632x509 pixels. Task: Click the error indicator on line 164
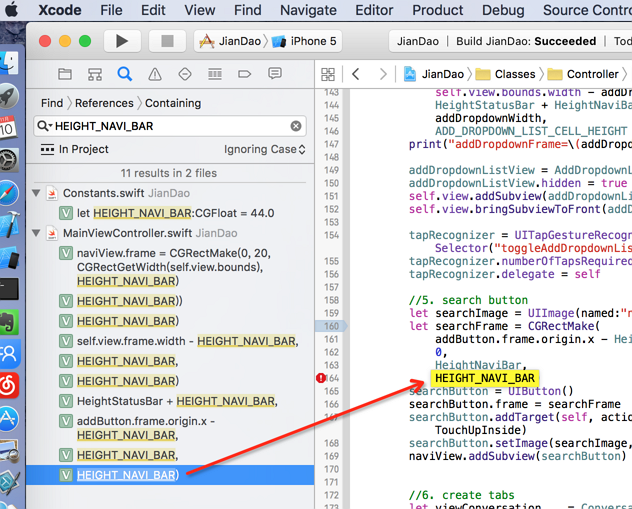(x=320, y=378)
